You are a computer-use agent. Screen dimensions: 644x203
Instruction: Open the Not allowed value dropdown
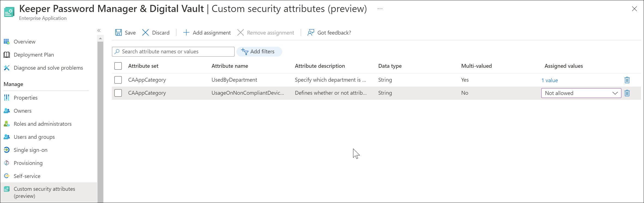coord(581,93)
